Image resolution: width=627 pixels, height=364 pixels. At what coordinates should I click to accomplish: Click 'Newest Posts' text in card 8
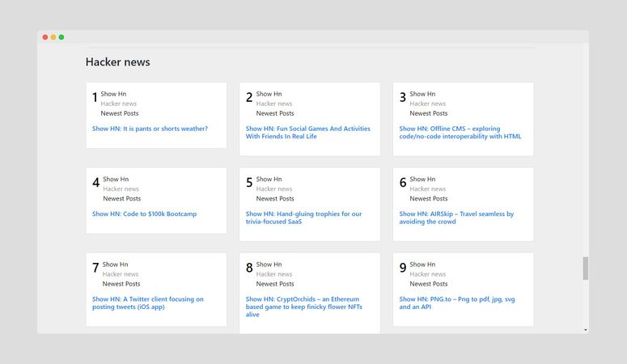(x=275, y=284)
